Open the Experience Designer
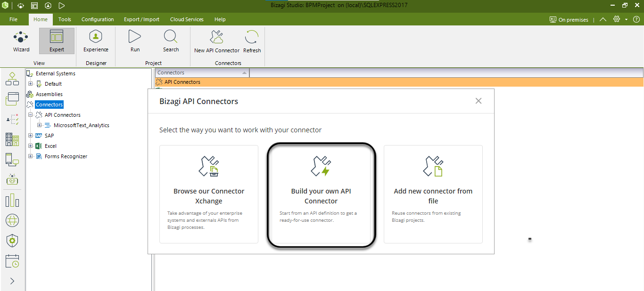Image resolution: width=644 pixels, height=291 pixels. (96, 41)
